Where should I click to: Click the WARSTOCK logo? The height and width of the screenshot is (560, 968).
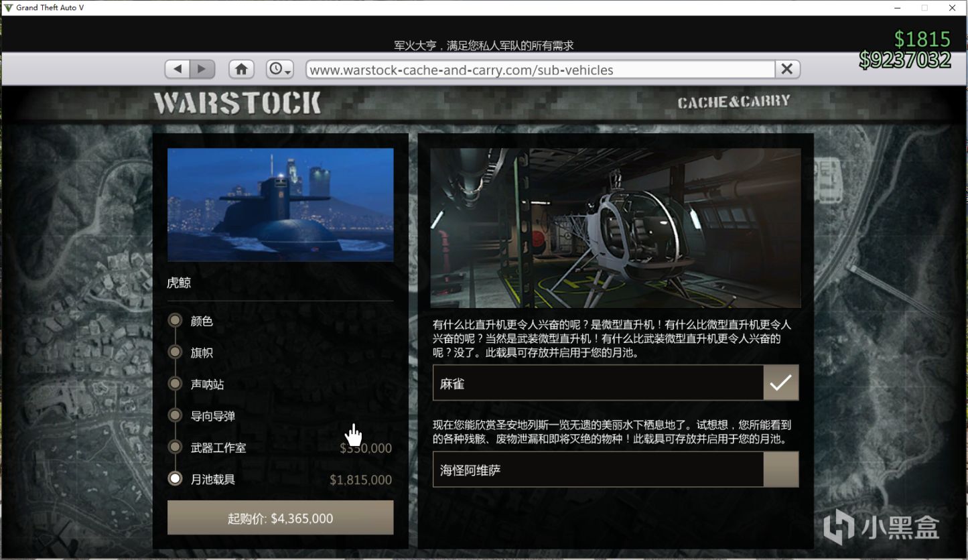pyautogui.click(x=237, y=103)
